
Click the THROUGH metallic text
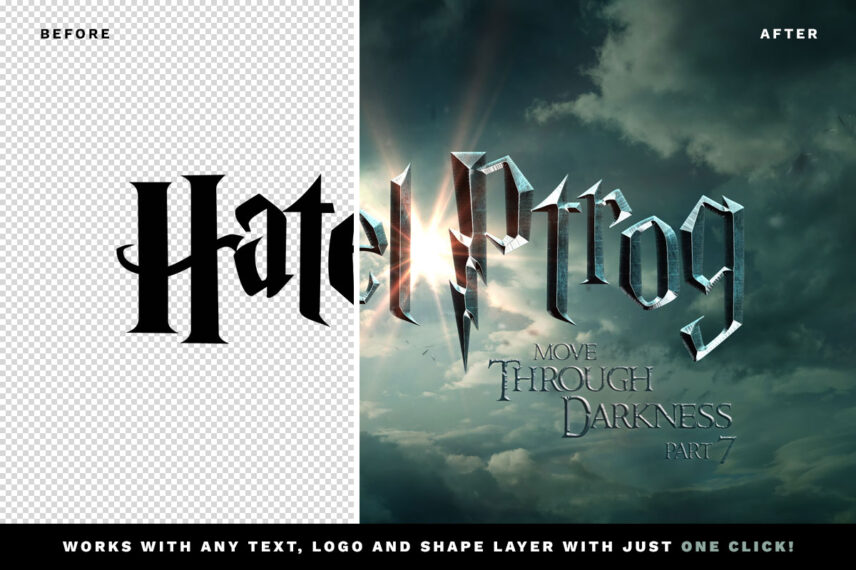click(x=570, y=378)
